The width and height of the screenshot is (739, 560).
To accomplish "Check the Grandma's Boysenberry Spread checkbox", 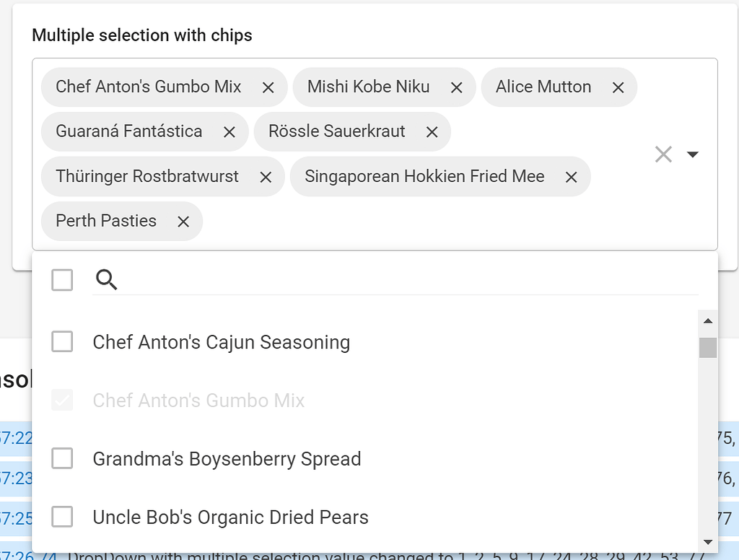I will click(62, 458).
